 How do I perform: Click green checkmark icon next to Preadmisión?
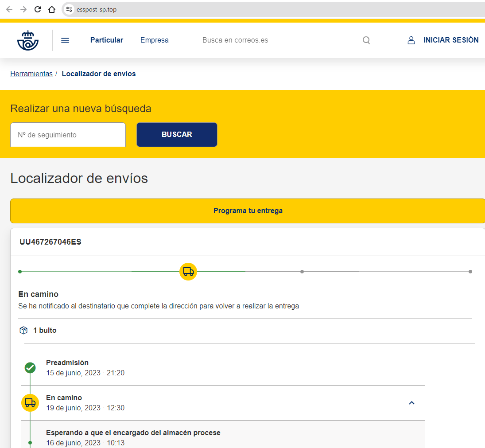point(30,367)
